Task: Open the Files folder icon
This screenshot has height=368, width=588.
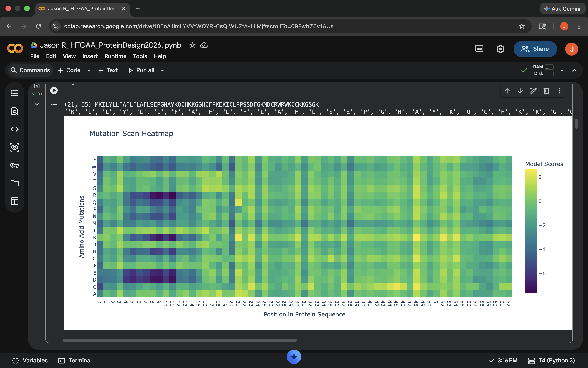Action: (14, 183)
